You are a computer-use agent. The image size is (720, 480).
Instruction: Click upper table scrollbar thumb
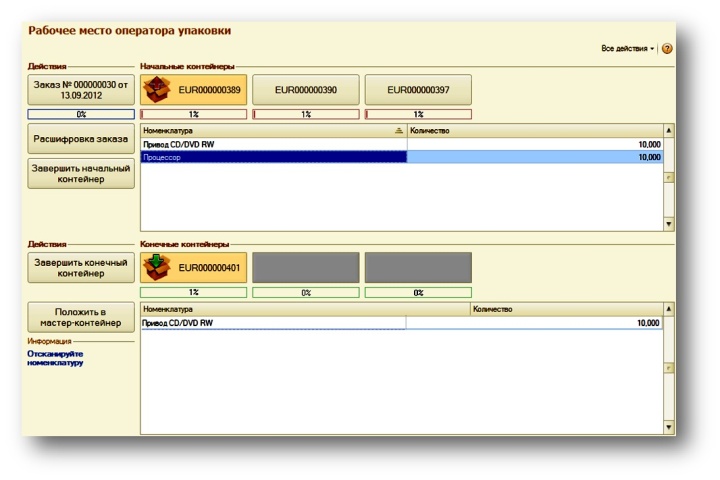point(669,177)
